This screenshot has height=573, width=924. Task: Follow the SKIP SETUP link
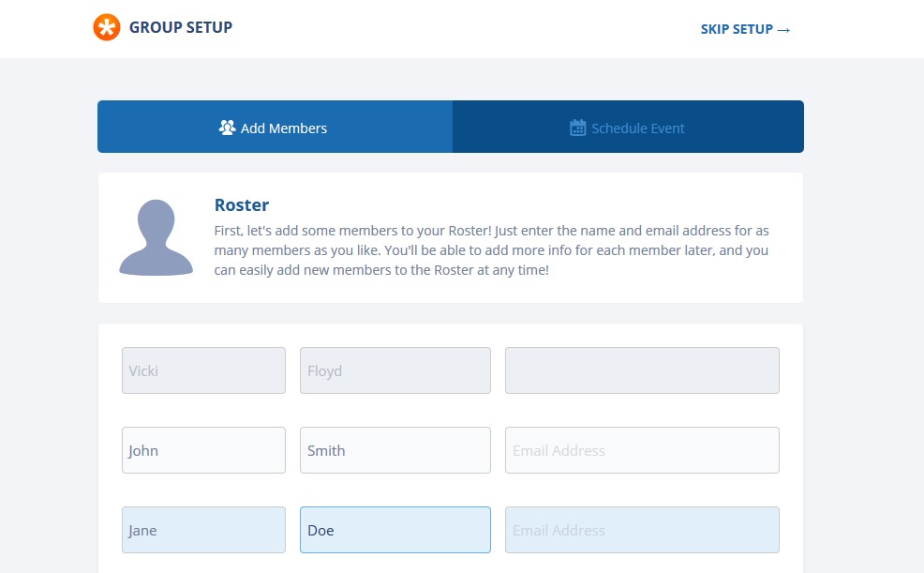click(x=737, y=29)
